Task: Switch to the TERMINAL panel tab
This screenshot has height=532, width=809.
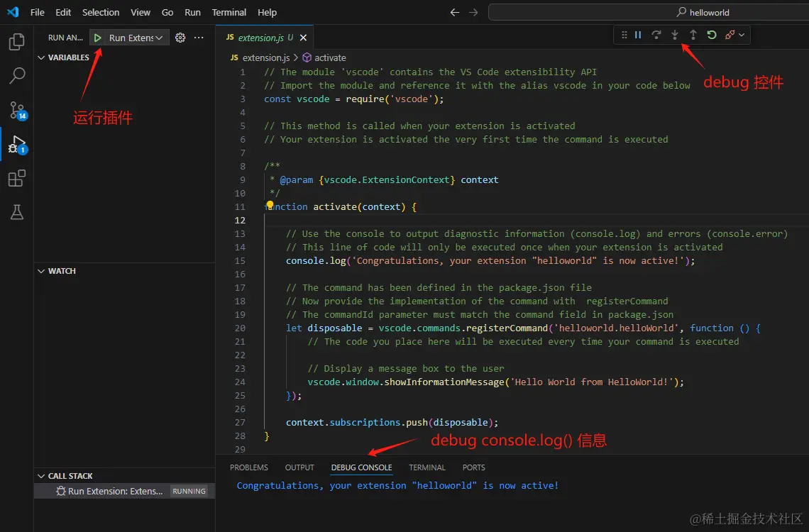Action: tap(427, 467)
